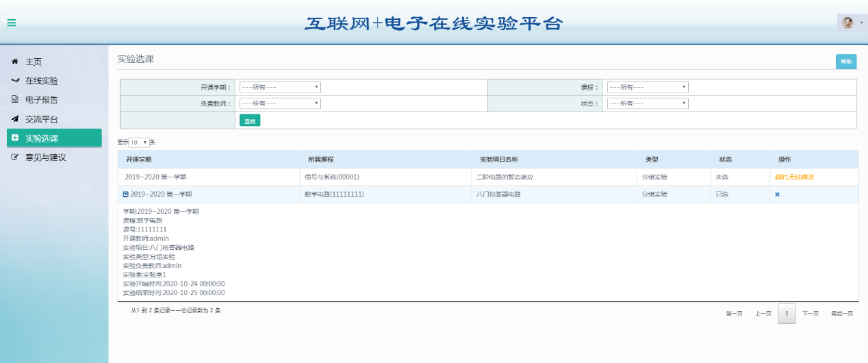The image size is (868, 363).
Task: Click the 电子报告 document icon
Action: point(14,100)
